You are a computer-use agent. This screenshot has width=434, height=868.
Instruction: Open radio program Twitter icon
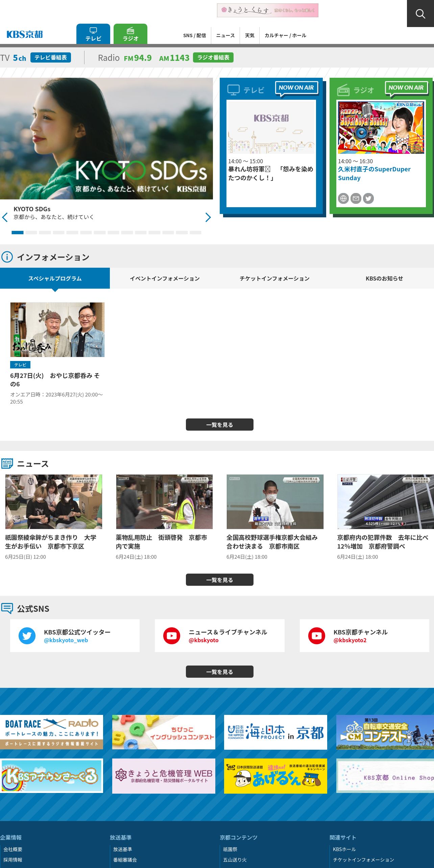pyautogui.click(x=368, y=198)
